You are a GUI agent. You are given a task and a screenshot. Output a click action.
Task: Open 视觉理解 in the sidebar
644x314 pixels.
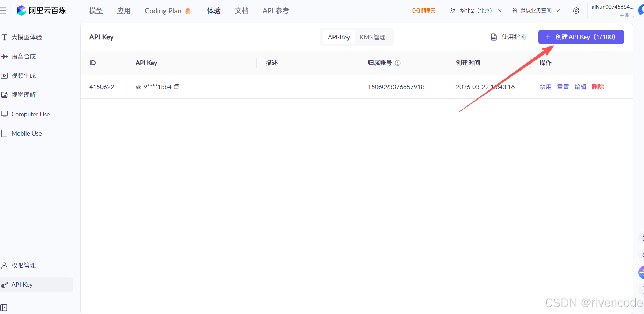click(x=19, y=95)
